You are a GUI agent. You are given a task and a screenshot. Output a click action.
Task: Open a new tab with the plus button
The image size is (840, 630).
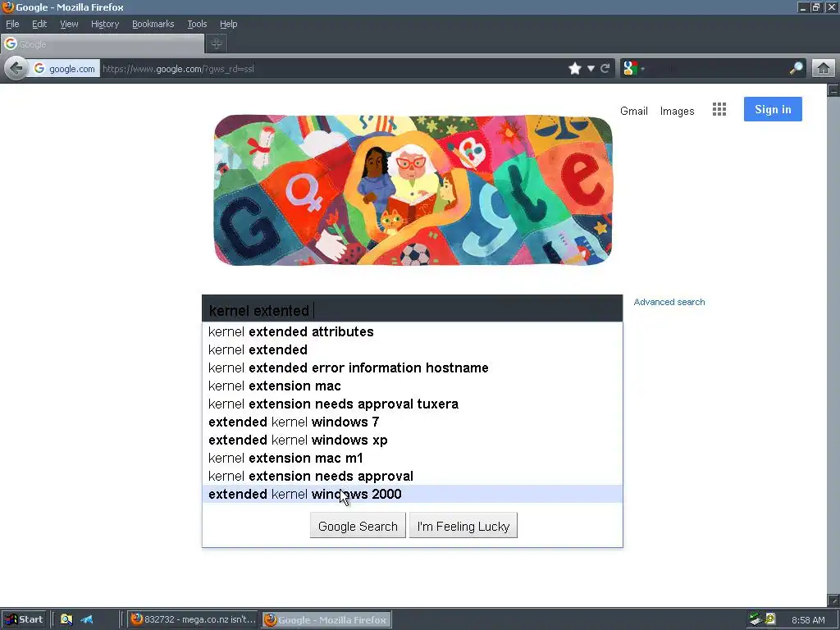[x=217, y=44]
